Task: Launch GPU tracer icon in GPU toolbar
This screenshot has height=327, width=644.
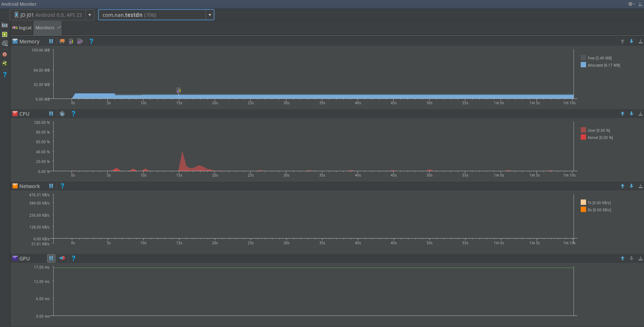Action: point(62,258)
